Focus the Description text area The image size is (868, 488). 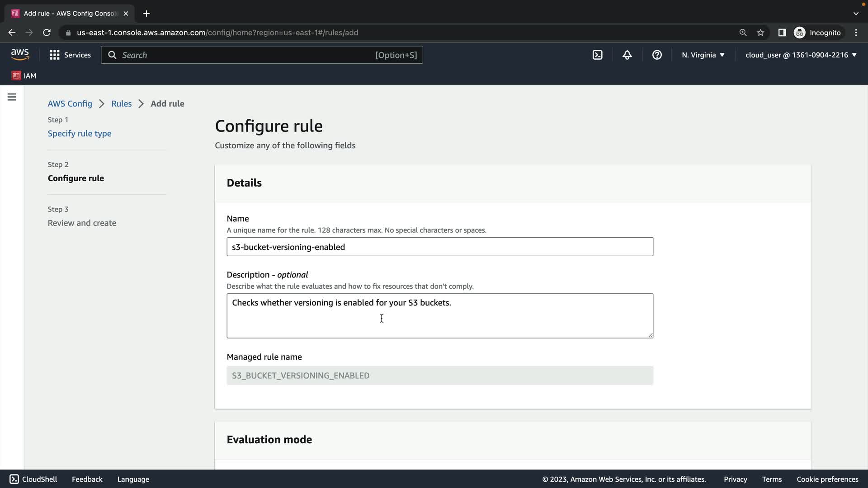[439, 315]
